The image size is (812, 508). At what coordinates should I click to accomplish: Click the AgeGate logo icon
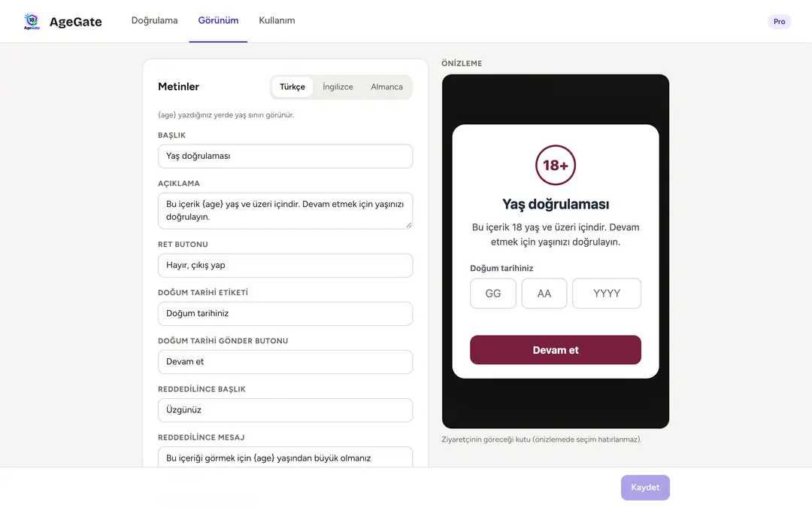point(32,21)
